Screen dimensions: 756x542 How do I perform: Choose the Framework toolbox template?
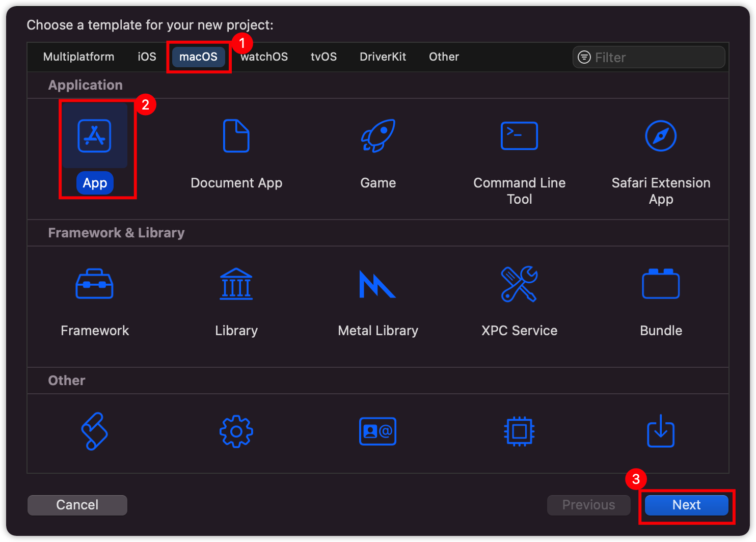click(x=94, y=284)
